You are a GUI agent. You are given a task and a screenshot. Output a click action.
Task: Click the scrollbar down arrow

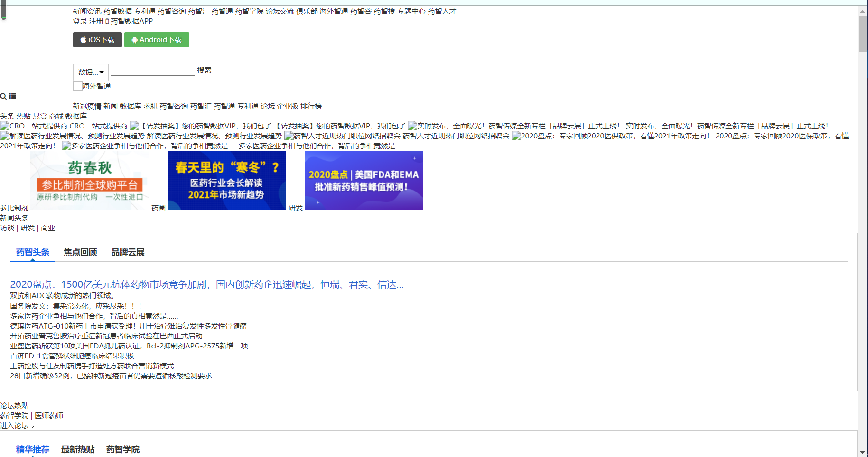coord(863,452)
